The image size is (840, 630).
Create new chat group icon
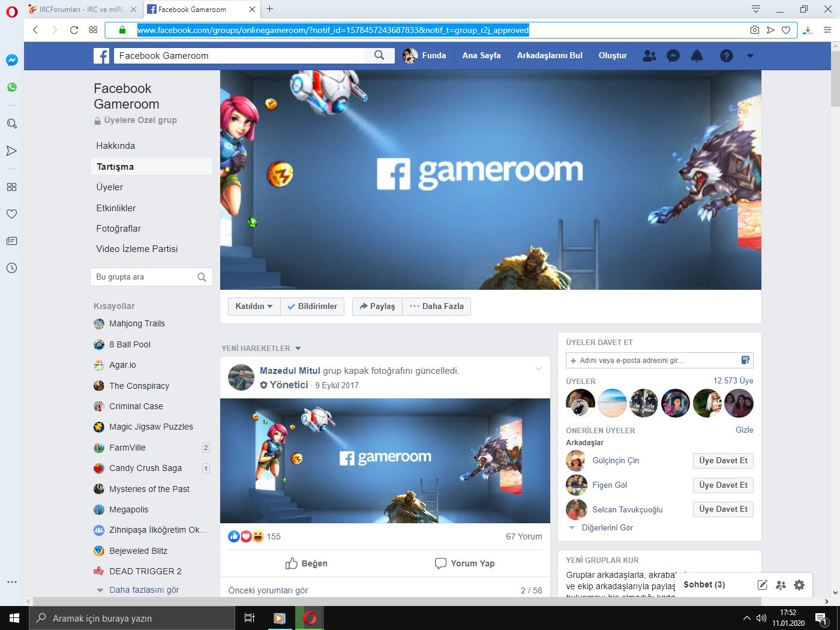[x=781, y=585]
